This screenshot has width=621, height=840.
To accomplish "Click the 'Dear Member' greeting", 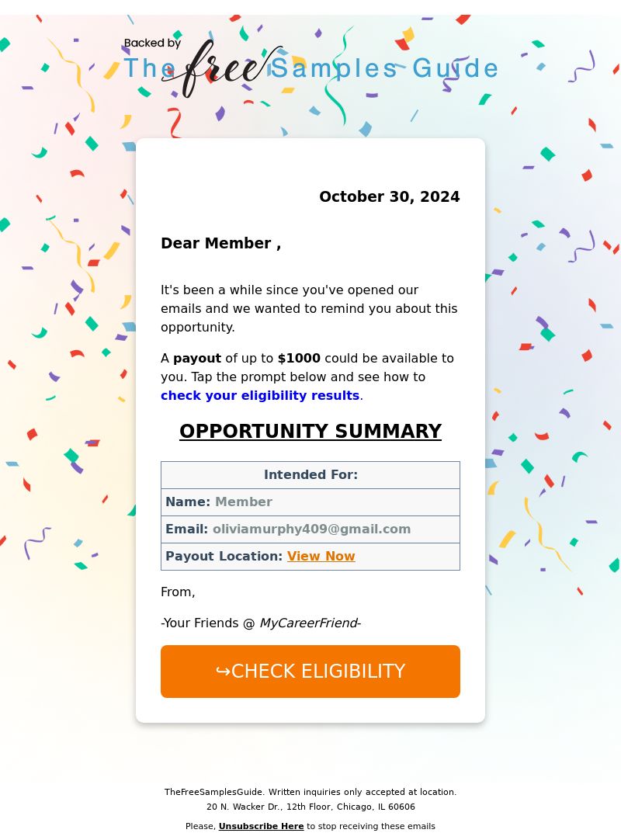I will click(220, 243).
